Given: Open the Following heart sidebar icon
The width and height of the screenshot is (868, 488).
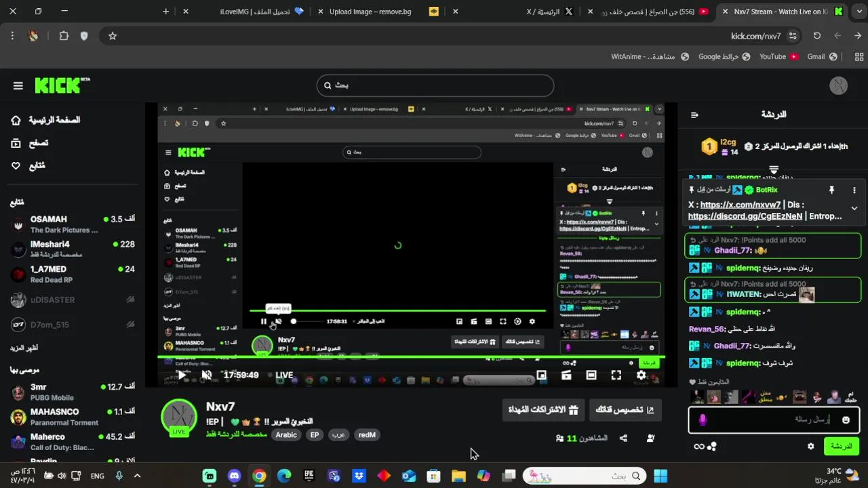Looking at the screenshot, I should click(16, 165).
